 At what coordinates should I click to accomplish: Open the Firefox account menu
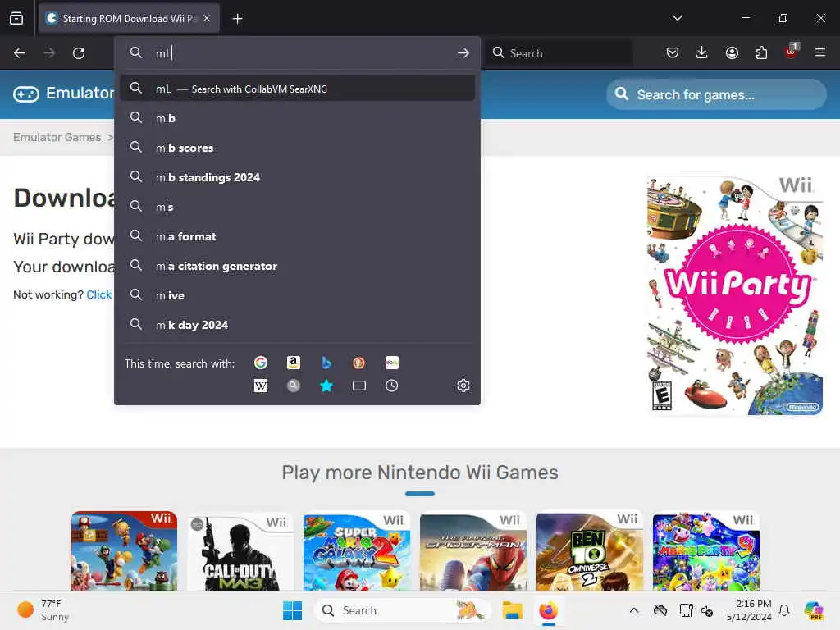point(732,52)
